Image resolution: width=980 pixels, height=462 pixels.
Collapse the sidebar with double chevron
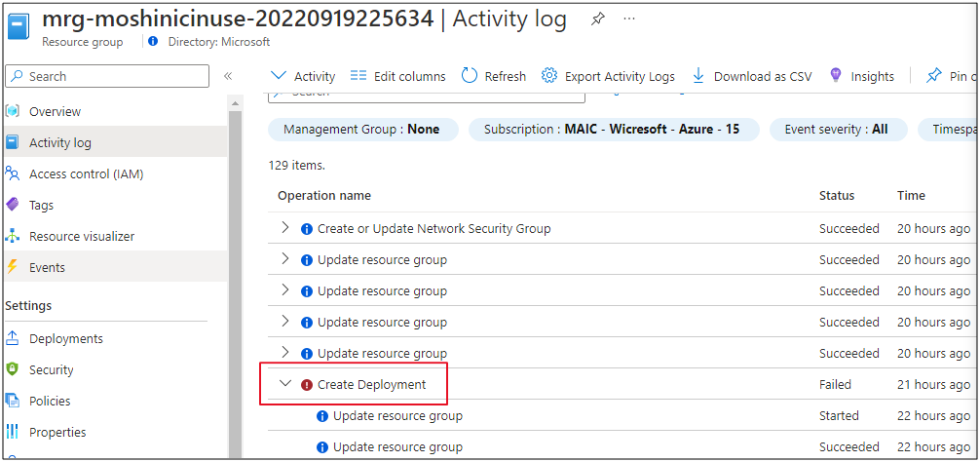coord(228,76)
